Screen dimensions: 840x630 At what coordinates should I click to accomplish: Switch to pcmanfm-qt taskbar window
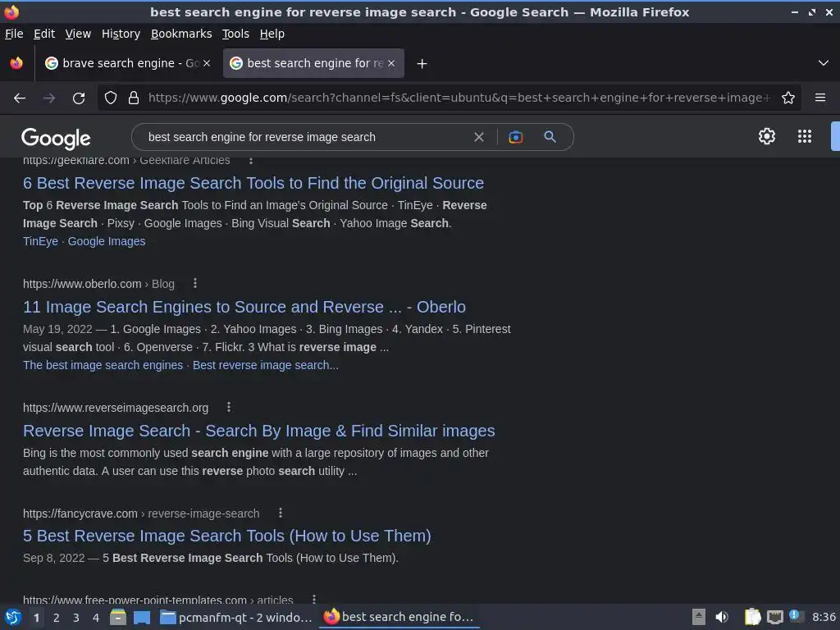point(235,617)
